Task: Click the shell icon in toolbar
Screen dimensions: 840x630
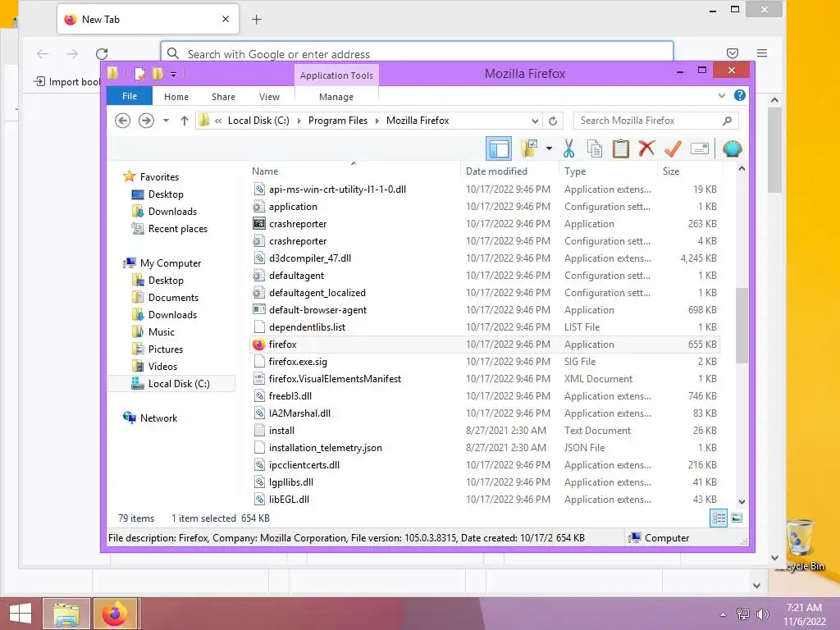Action: (732, 148)
